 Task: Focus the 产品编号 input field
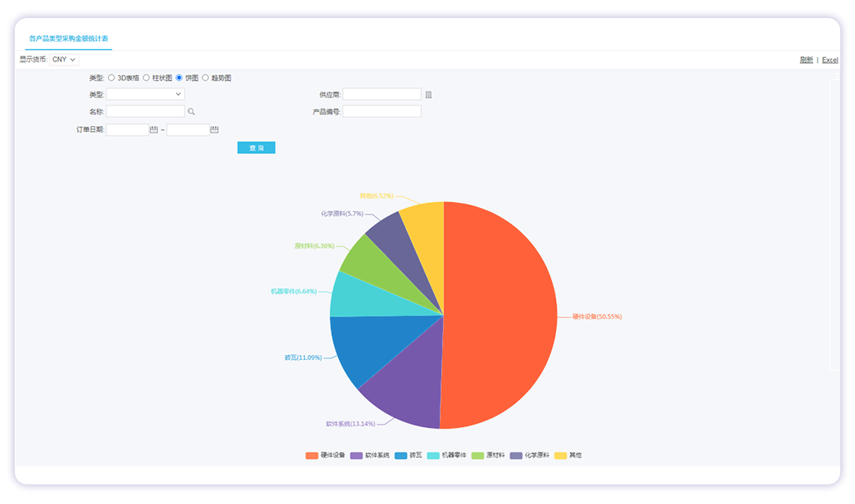point(382,111)
